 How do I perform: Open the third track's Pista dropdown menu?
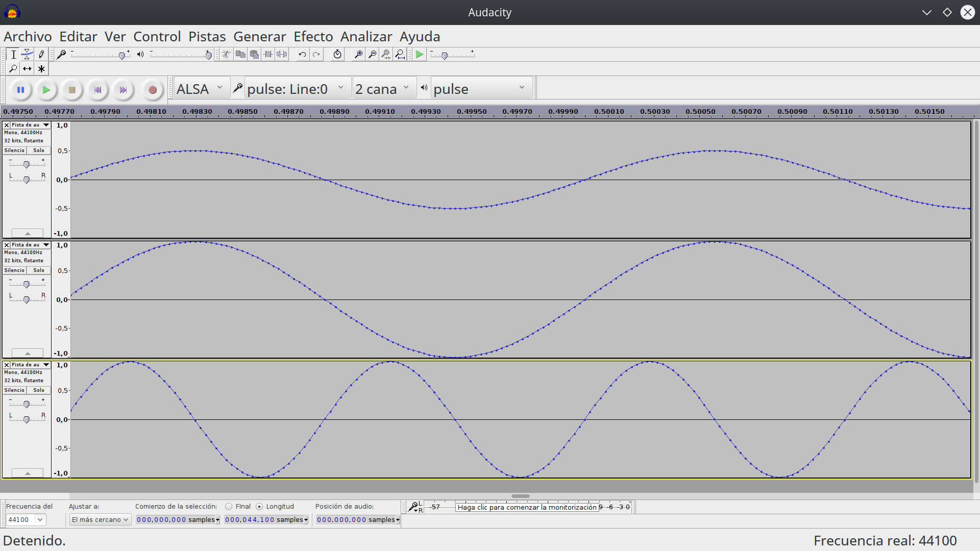[x=31, y=365]
